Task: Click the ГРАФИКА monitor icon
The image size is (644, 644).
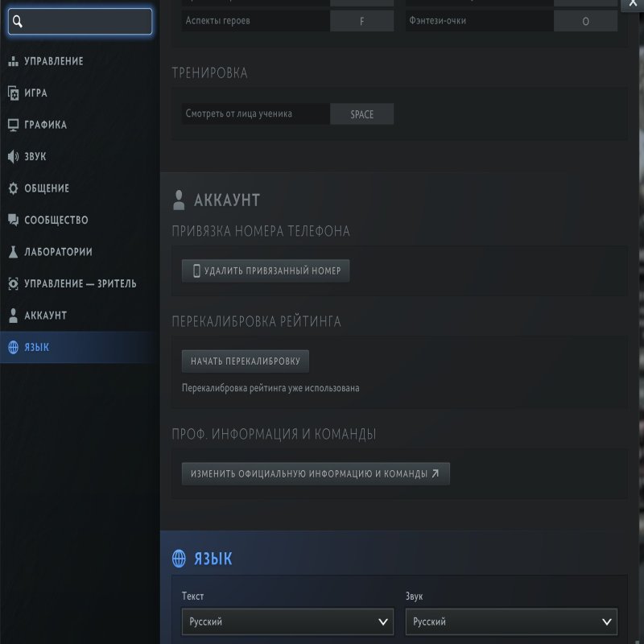Action: point(13,125)
